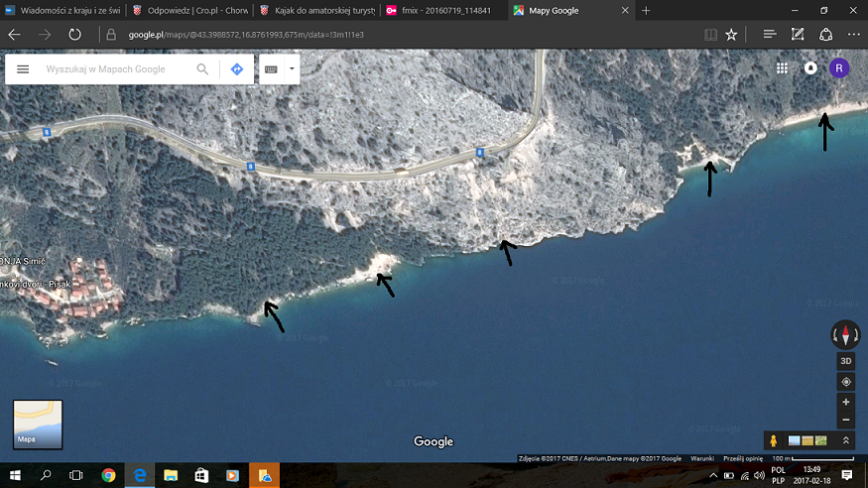The image size is (868, 488).
Task: Show hidden system tray icons
Action: click(712, 475)
